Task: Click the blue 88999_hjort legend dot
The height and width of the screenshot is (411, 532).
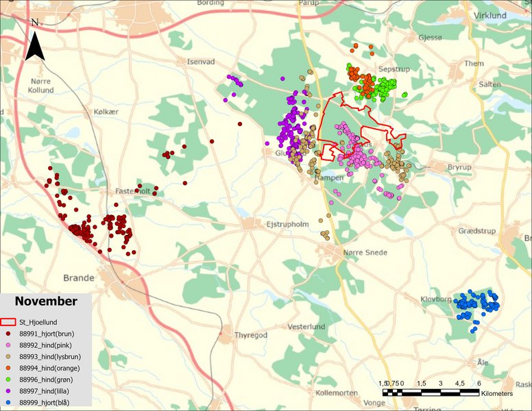Action: click(8, 403)
